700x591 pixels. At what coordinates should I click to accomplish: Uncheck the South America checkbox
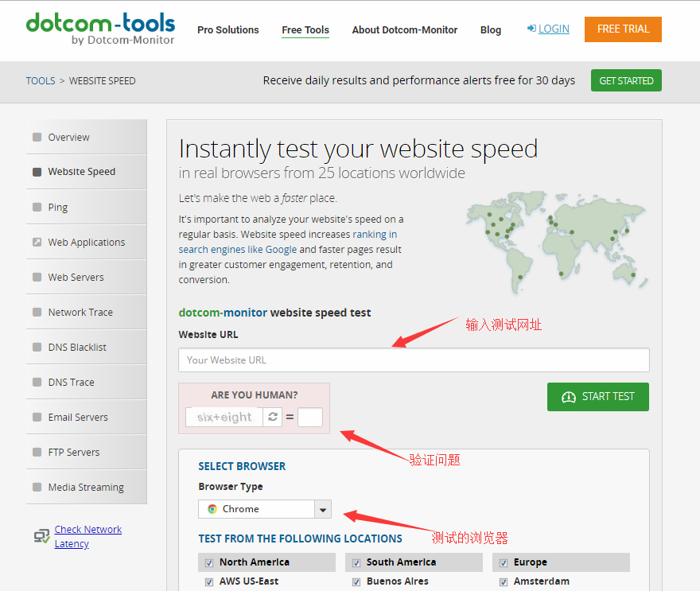coord(356,562)
